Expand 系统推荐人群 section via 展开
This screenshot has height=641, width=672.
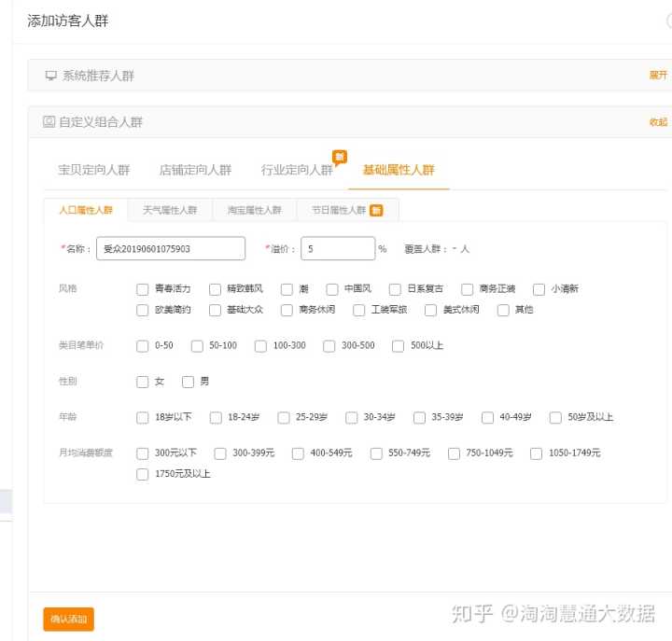pos(658,76)
